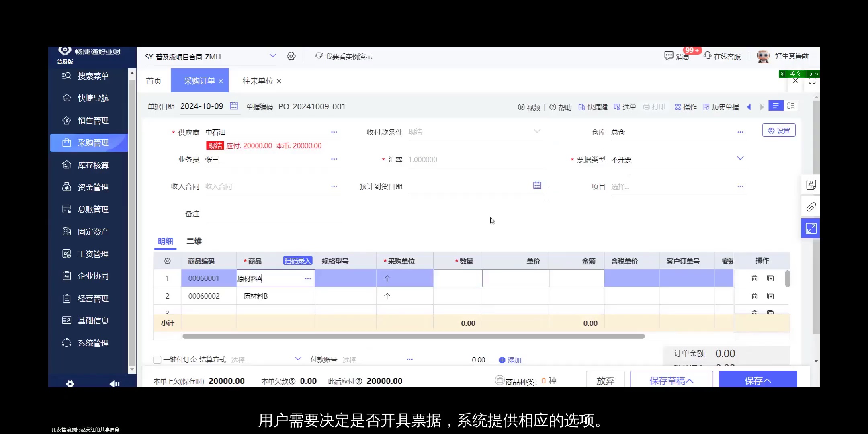Open the 票据类型 dropdown showing 不开票
868x434 pixels.
click(740, 158)
